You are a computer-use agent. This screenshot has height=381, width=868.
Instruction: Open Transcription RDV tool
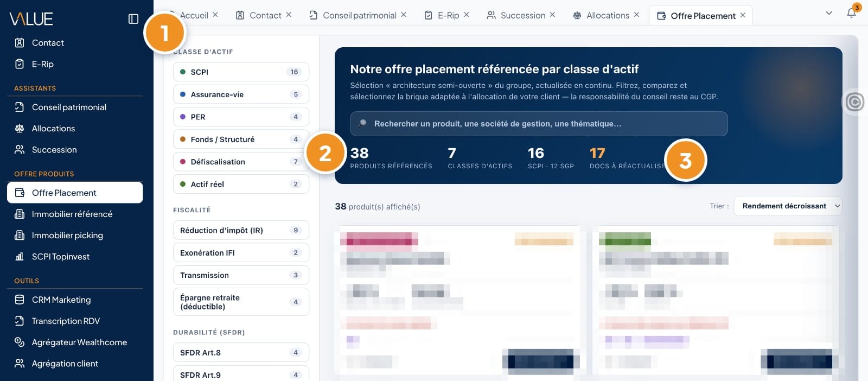click(x=75, y=321)
